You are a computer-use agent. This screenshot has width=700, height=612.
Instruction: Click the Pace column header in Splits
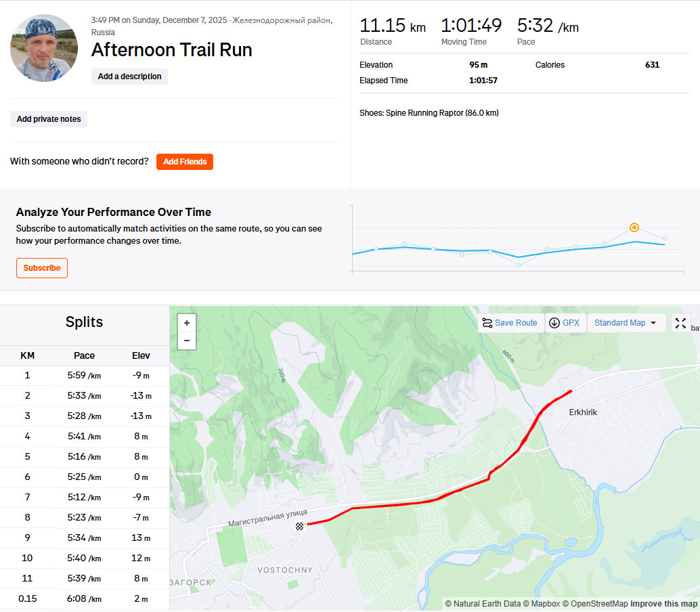point(84,356)
